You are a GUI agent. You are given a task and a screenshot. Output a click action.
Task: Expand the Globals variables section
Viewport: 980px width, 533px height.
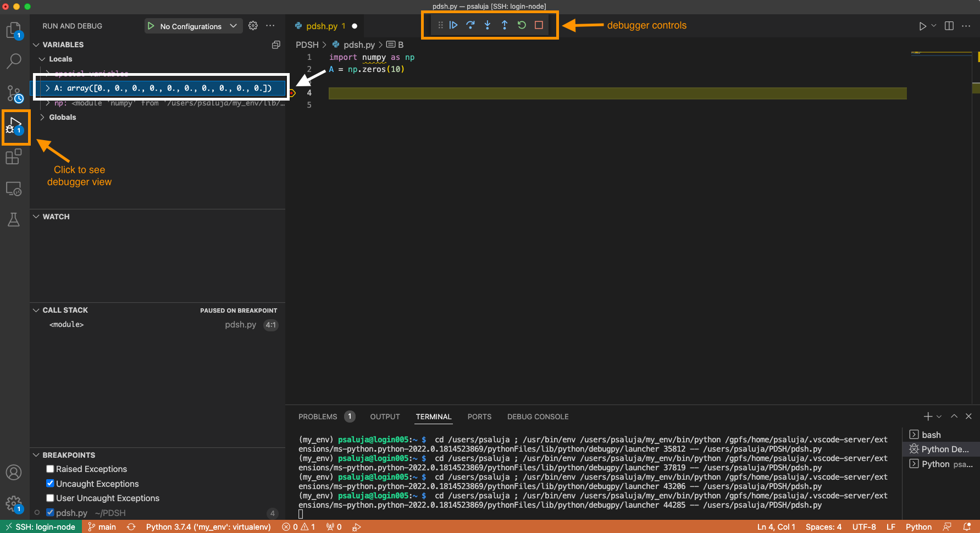click(x=62, y=118)
